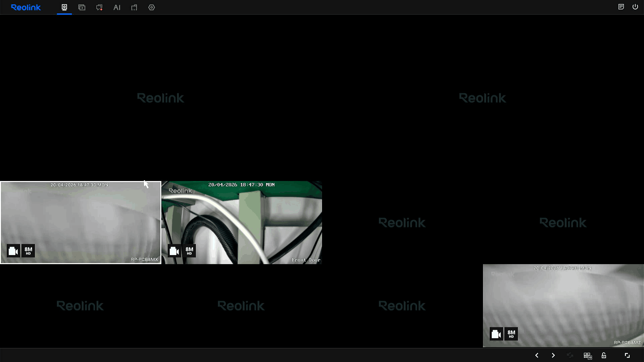This screenshot has width=644, height=362.
Task: Click the Front Door camera name label
Action: (x=306, y=260)
